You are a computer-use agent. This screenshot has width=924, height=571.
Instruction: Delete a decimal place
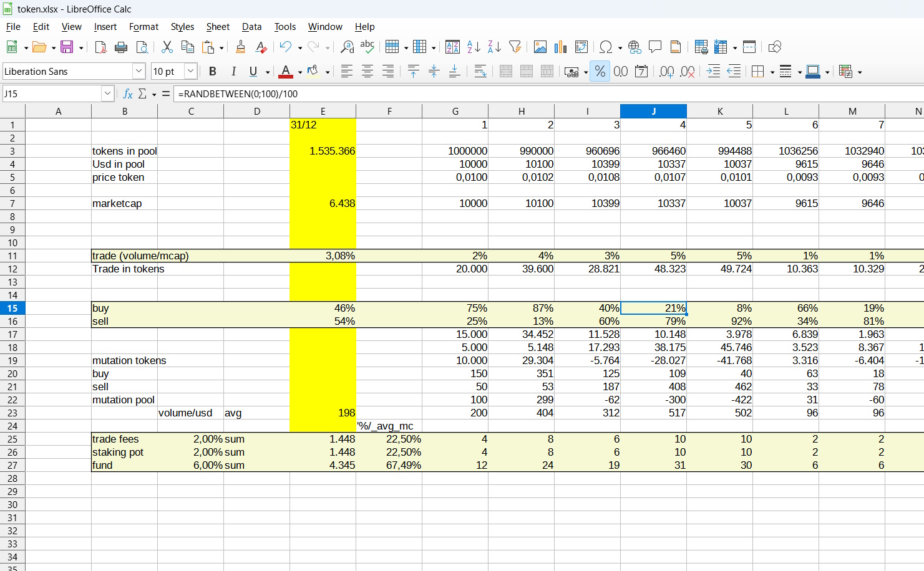point(687,72)
